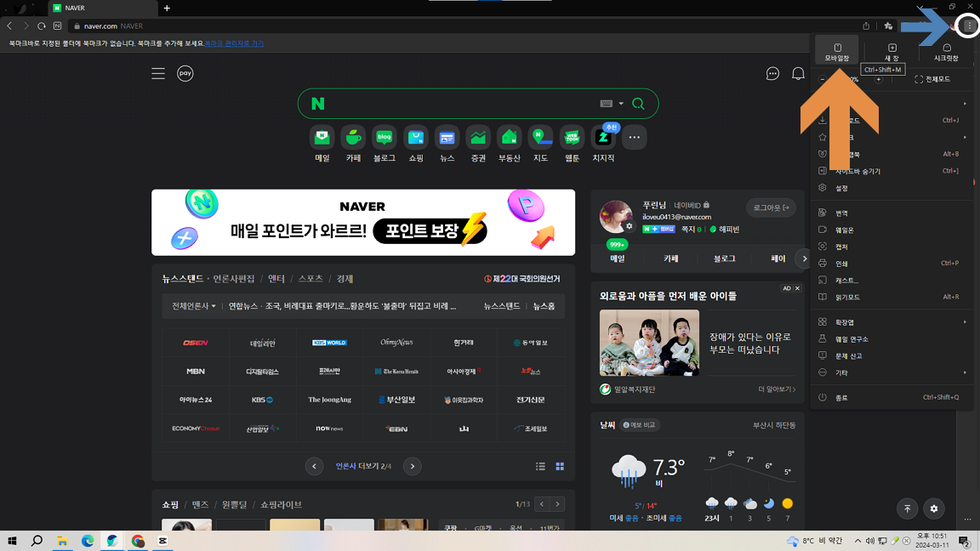This screenshot has width=980, height=551.
Task: Increase page zoom with the plus control
Action: 879,79
